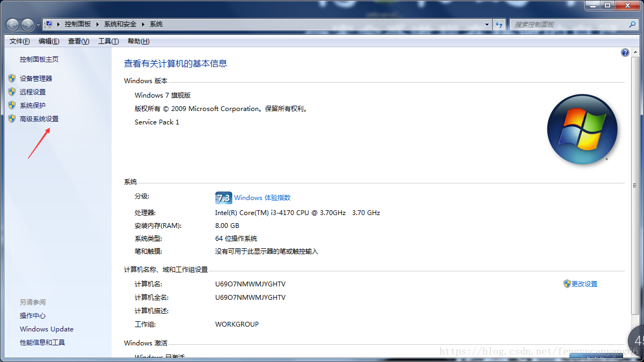Expand arrow after 系统和安全 breadcrumb
Screen dimensions: 644x362
coord(143,24)
